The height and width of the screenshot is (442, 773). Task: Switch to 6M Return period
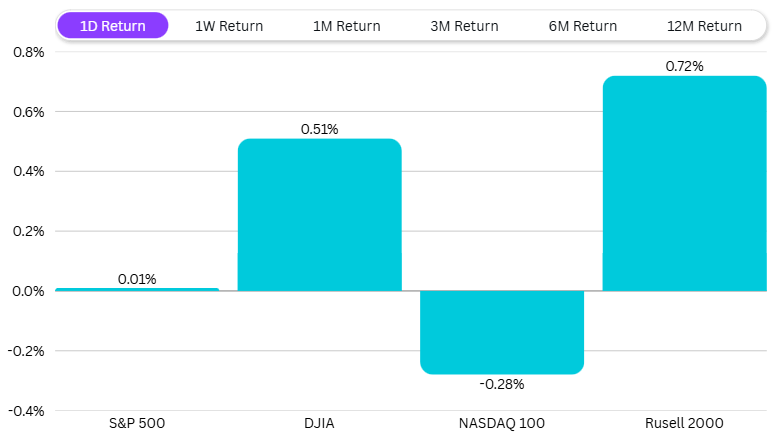[583, 26]
